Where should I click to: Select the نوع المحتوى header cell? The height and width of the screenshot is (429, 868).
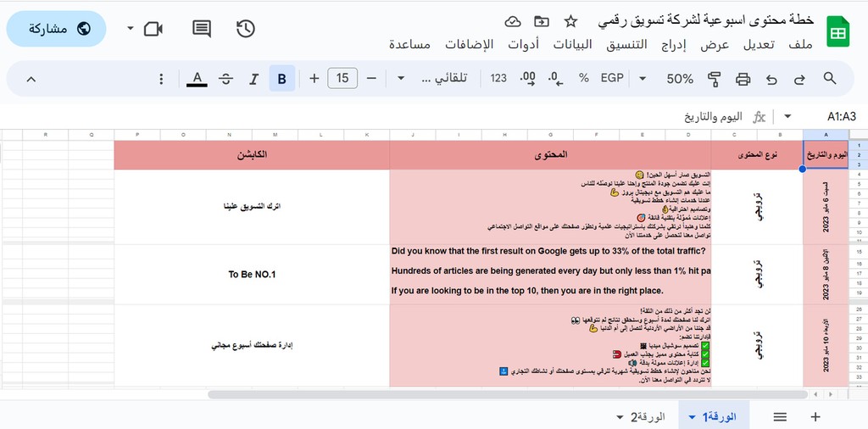757,155
